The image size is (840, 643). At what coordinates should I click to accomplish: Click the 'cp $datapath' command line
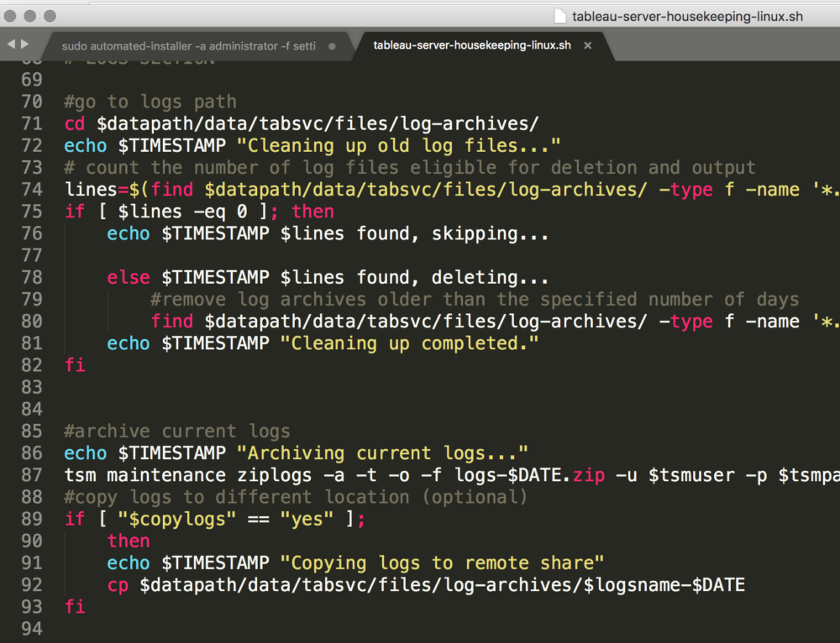[426, 584]
